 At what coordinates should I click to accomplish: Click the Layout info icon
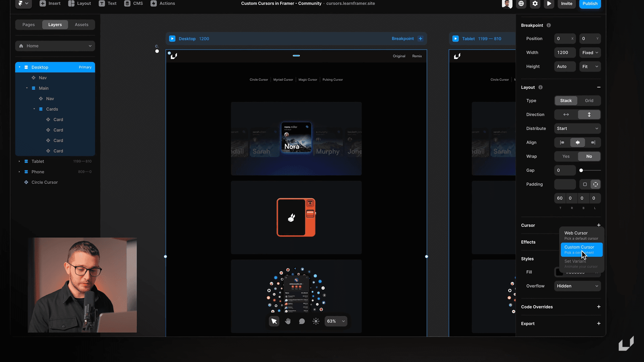[540, 87]
